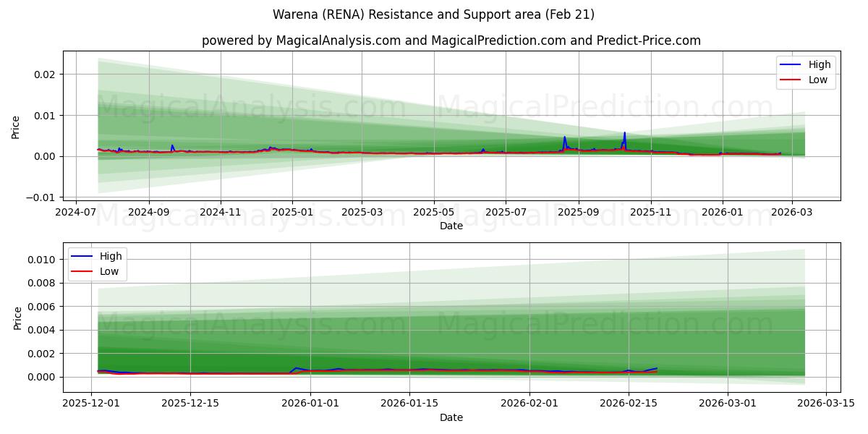Click the '2026-01' x-axis tick label

(x=722, y=213)
